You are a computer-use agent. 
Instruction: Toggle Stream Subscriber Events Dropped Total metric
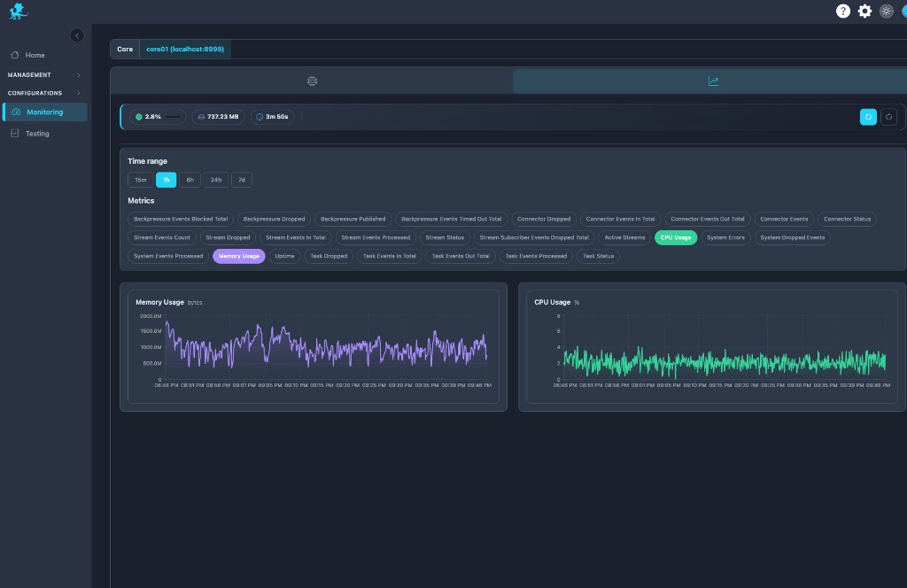click(534, 237)
